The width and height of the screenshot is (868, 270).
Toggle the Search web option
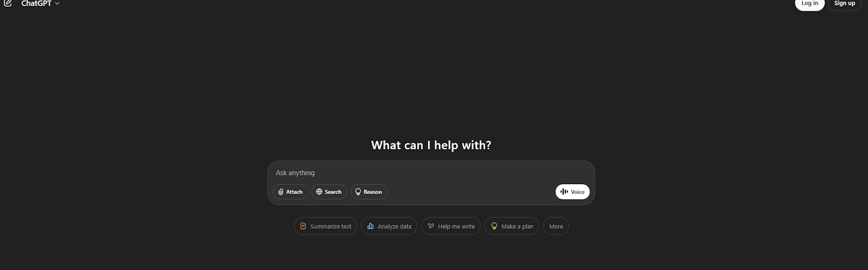pyautogui.click(x=329, y=192)
